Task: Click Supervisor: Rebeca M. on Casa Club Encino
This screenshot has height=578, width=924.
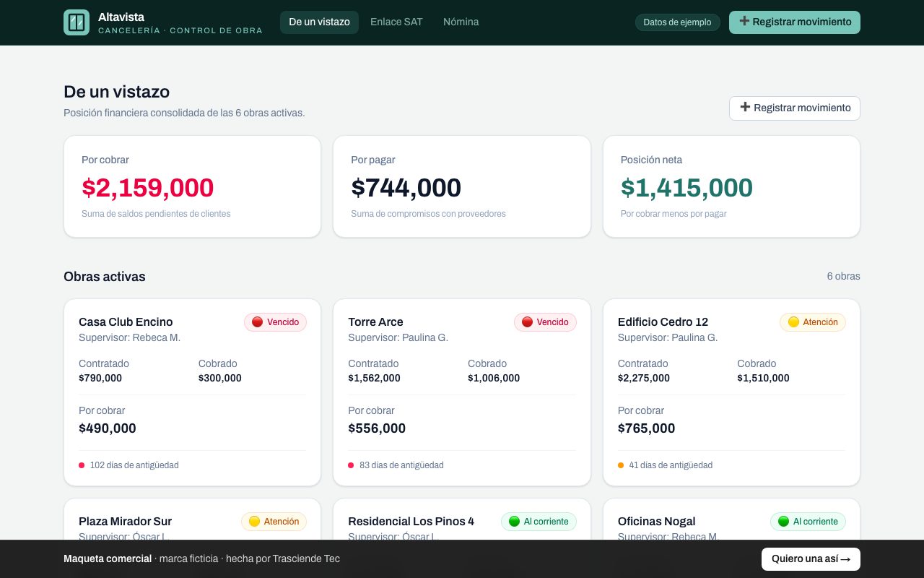Action: pos(129,338)
